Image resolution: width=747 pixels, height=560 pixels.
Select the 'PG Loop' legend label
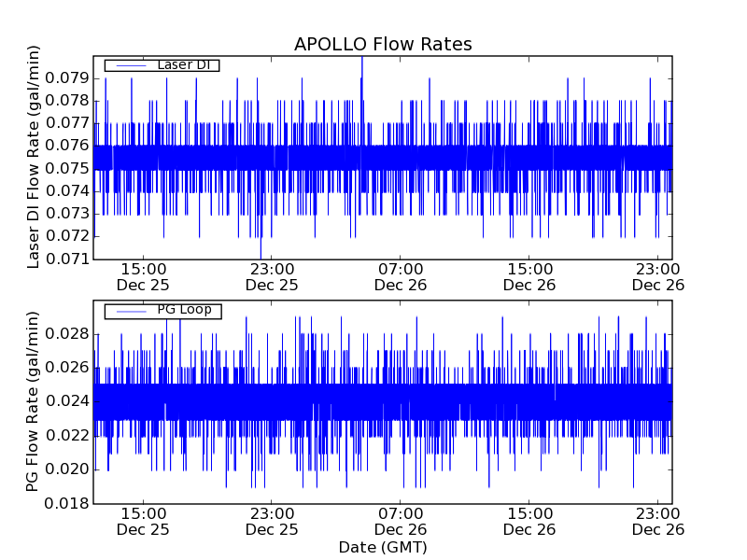[x=184, y=310]
